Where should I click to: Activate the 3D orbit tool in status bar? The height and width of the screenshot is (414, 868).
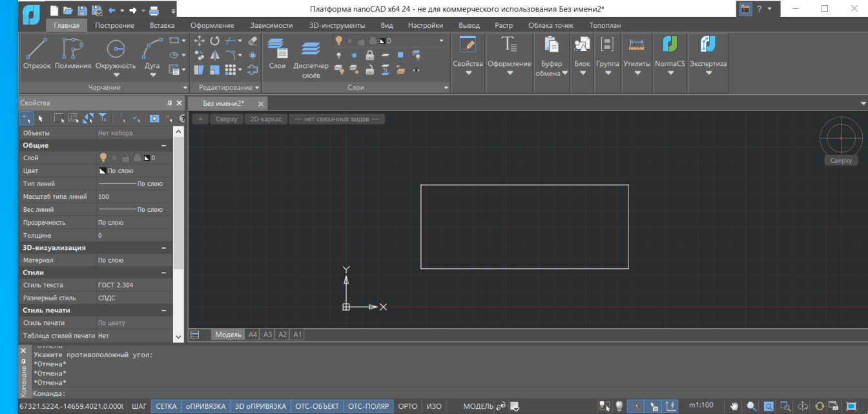click(x=803, y=406)
